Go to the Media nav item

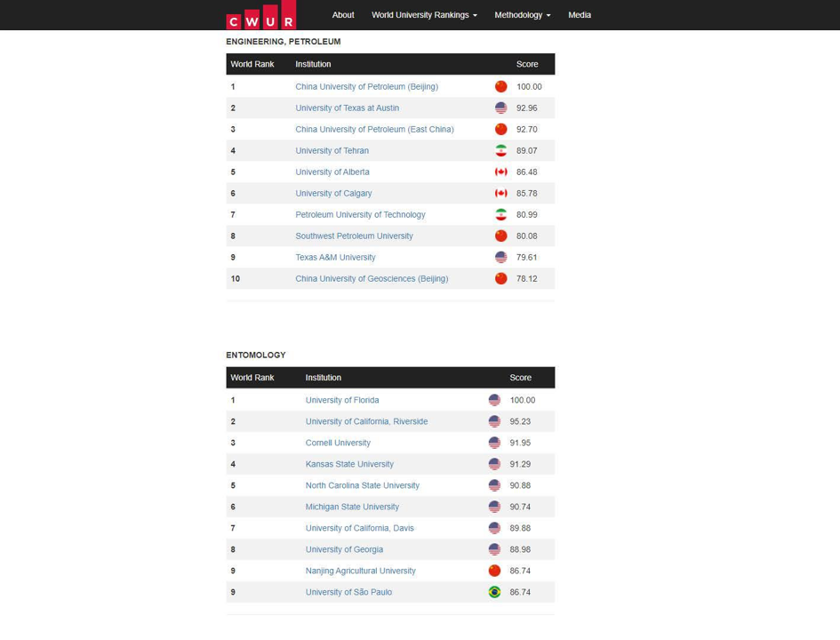pos(580,15)
